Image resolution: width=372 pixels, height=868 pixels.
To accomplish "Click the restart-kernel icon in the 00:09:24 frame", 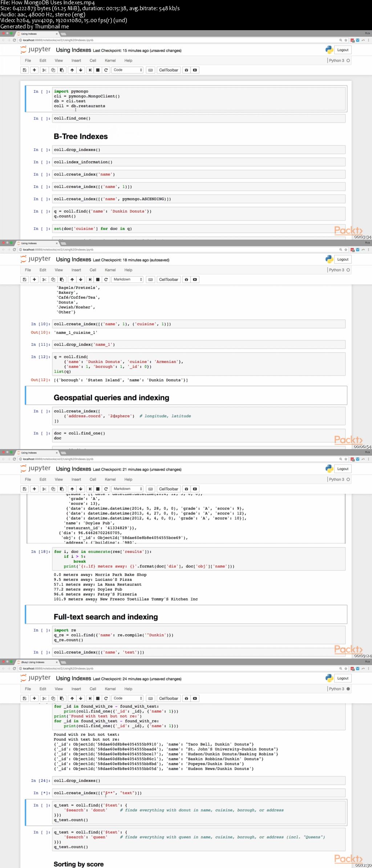I will pos(106,489).
